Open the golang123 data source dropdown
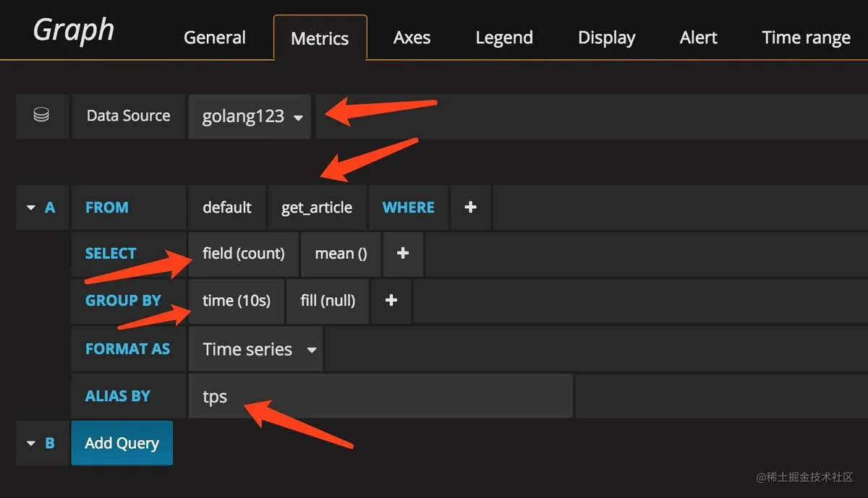 tap(250, 116)
